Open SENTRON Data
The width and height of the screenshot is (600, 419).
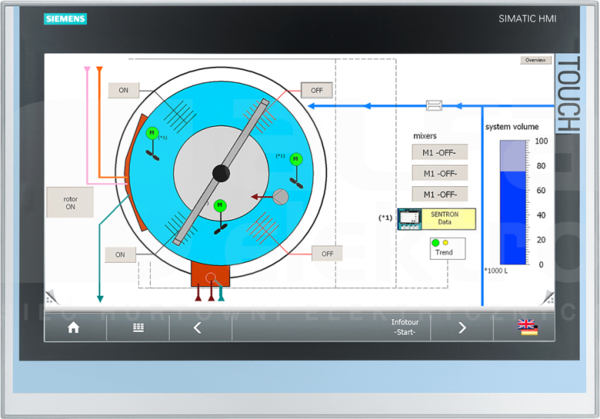448,219
